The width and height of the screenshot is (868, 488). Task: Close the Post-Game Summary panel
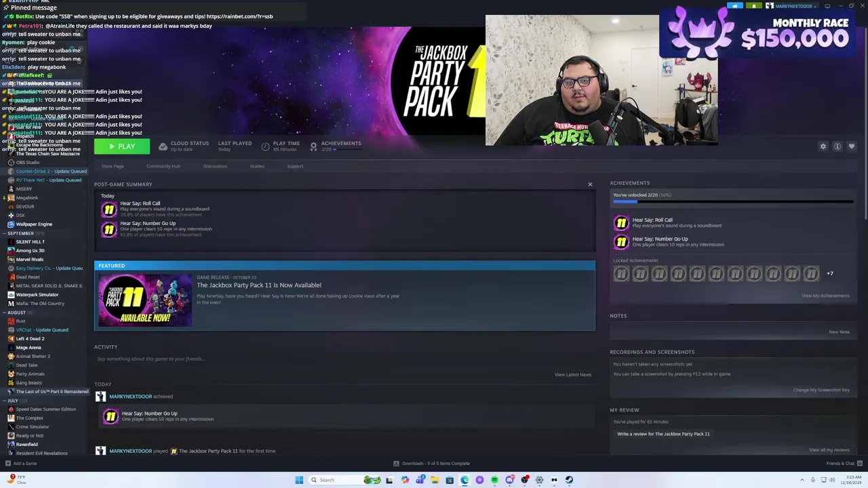click(x=590, y=184)
